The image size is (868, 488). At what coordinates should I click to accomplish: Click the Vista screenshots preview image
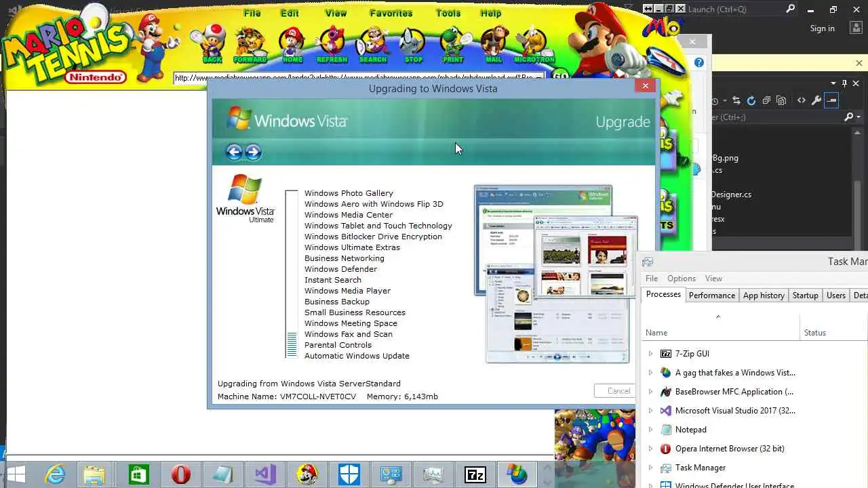[556, 274]
